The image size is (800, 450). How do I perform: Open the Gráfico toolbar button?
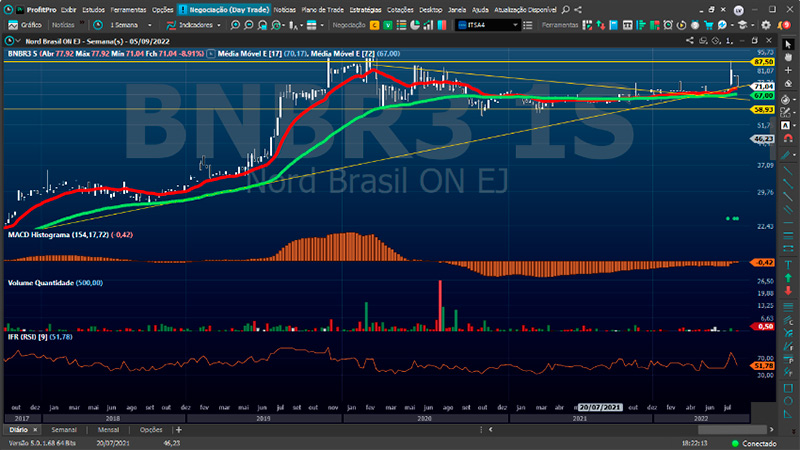point(25,25)
